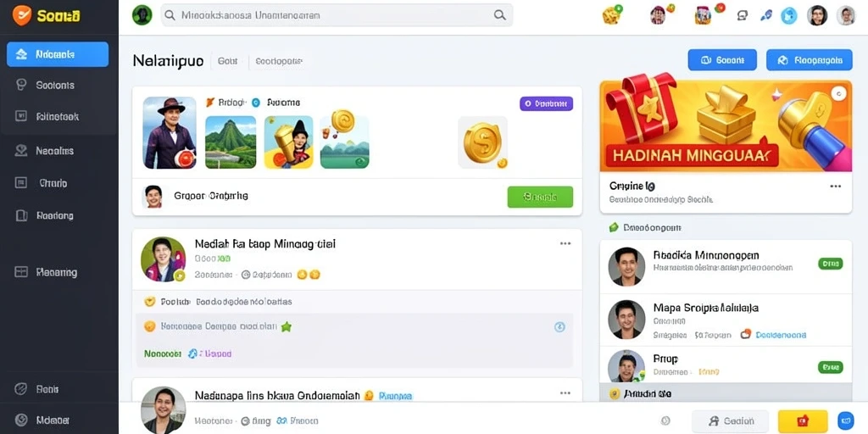Click into the search input field

tap(337, 15)
